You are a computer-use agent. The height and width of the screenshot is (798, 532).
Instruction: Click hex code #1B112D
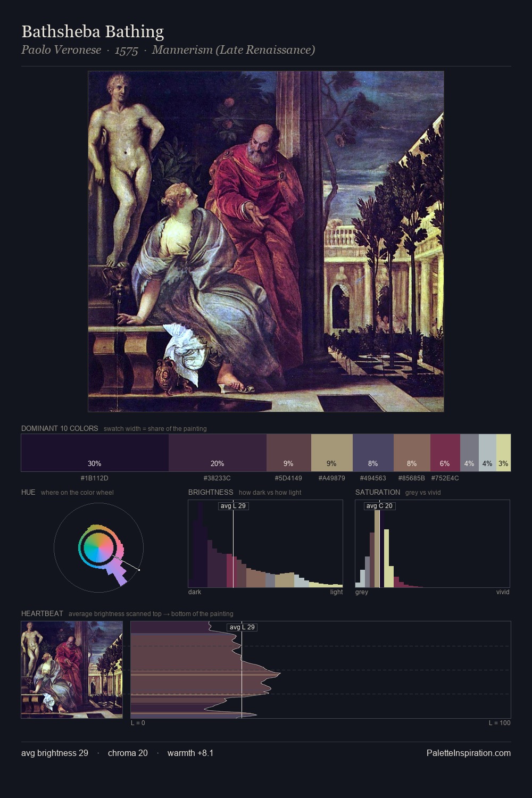click(95, 478)
